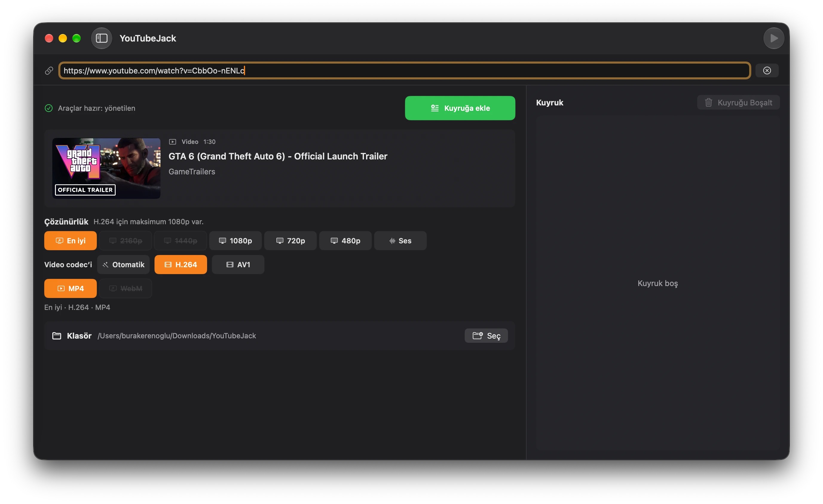Click the YouTubeJack window title
This screenshot has width=823, height=504.
[148, 39]
